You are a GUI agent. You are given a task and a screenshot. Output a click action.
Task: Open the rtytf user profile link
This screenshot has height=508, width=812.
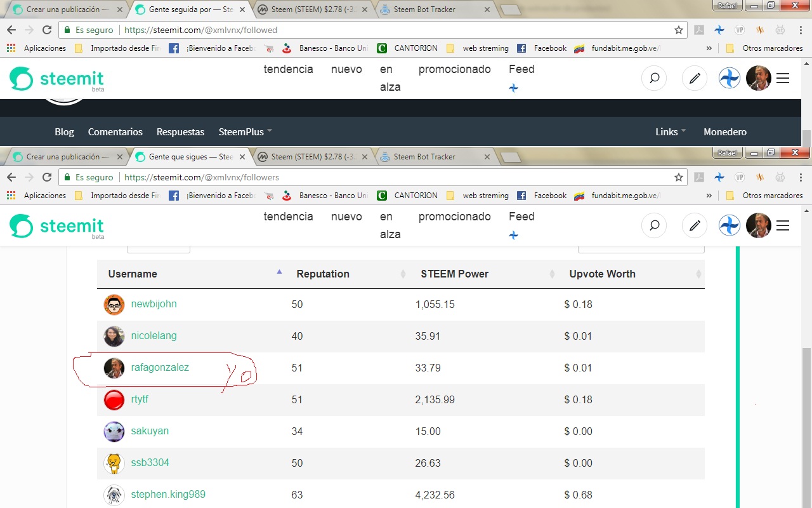[140, 399]
